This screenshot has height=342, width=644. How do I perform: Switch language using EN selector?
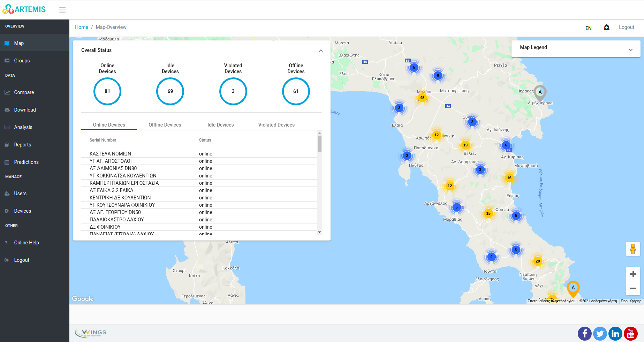click(588, 28)
